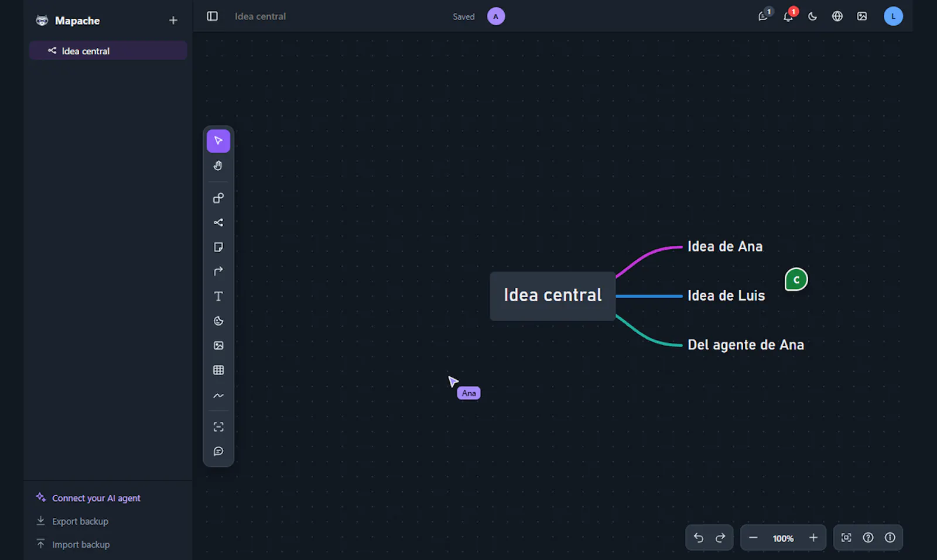
Task: Select the text tool
Action: point(218,297)
